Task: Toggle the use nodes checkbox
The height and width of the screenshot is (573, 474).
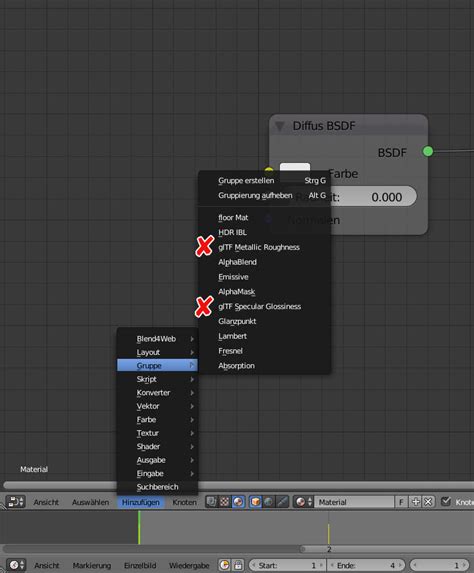Action: pos(445,501)
